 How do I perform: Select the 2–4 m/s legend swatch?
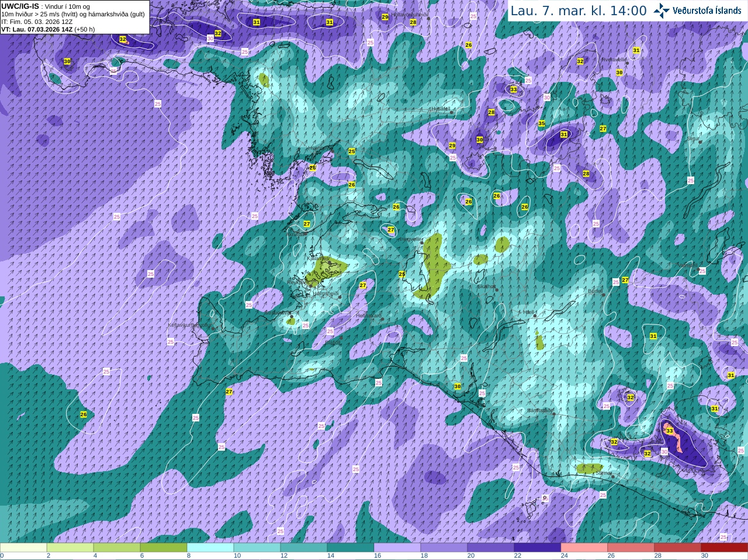(x=70, y=548)
